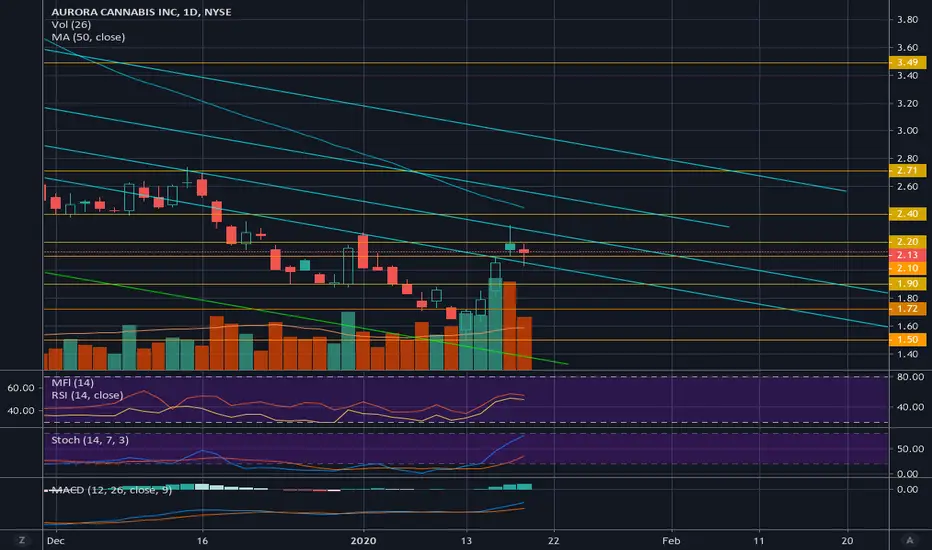Image resolution: width=932 pixels, height=550 pixels.
Task: Click the 2.10 orange price label
Action: tap(907, 268)
